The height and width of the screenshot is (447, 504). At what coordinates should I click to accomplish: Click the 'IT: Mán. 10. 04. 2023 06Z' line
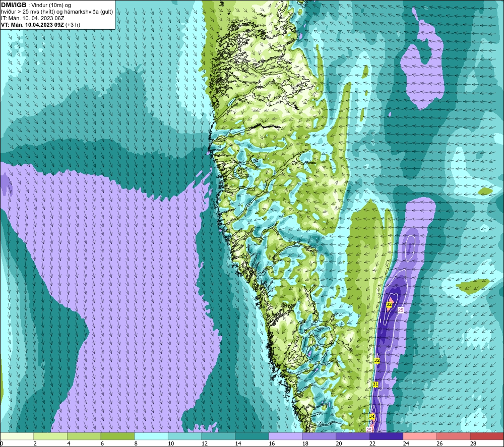tap(32, 18)
